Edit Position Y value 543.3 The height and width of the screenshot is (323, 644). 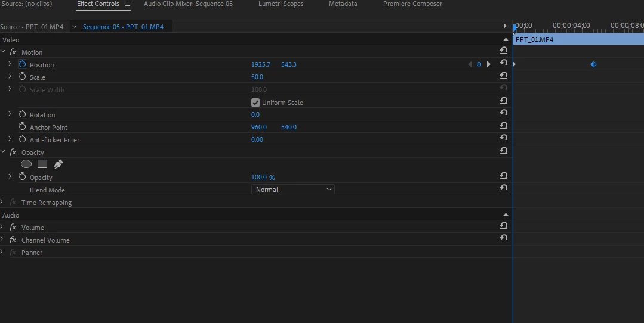289,64
